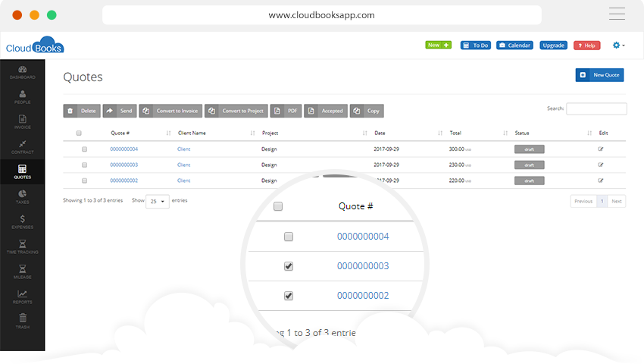Viewport: 644px width, 364px height.
Task: Open quote link 0000000002 in table
Action: [124, 180]
